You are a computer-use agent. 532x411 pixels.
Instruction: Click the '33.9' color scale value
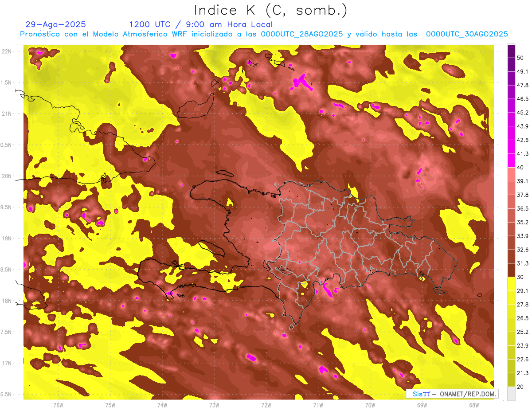tap(522, 236)
